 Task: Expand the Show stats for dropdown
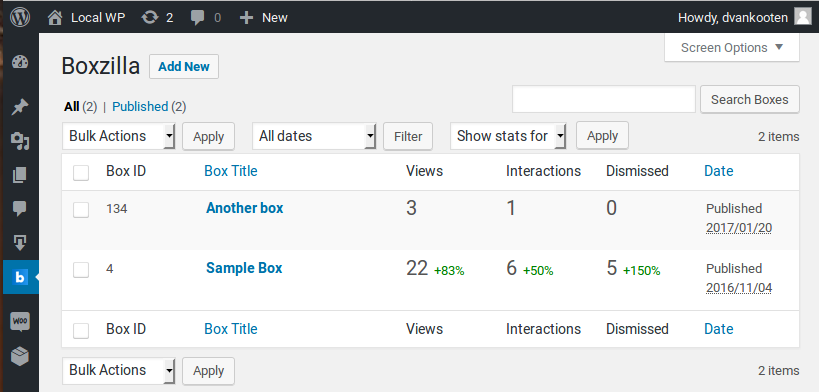pos(508,136)
